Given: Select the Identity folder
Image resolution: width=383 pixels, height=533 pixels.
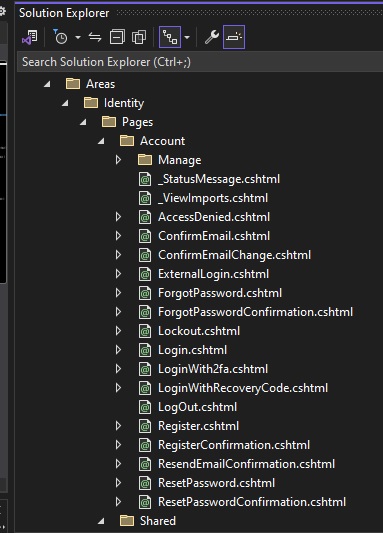Looking at the screenshot, I should (x=124, y=103).
